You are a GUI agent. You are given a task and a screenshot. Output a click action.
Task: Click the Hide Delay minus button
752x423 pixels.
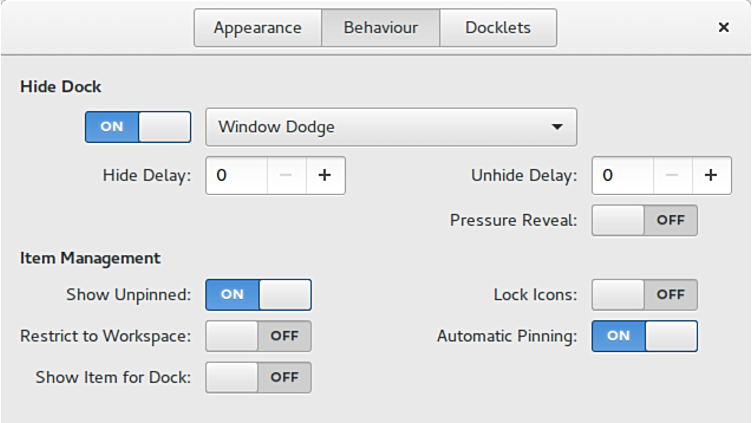pos(286,175)
